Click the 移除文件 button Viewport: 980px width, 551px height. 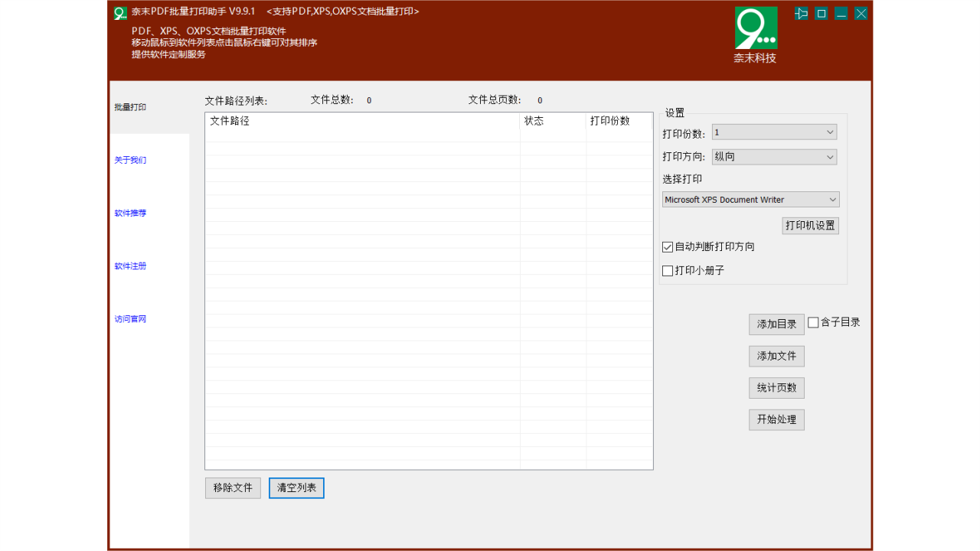pos(233,488)
